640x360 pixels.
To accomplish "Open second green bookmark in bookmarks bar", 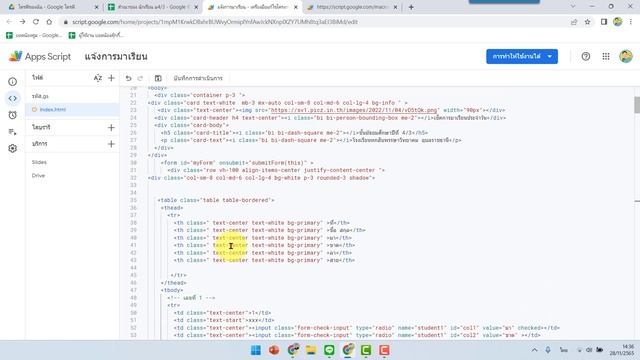I will 96,36.
